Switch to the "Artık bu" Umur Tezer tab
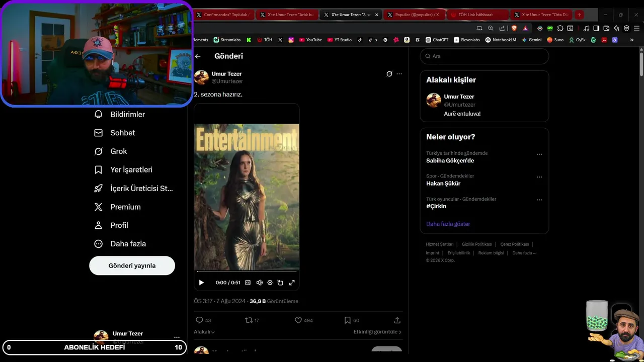This screenshot has width=644, height=362. click(287, 15)
